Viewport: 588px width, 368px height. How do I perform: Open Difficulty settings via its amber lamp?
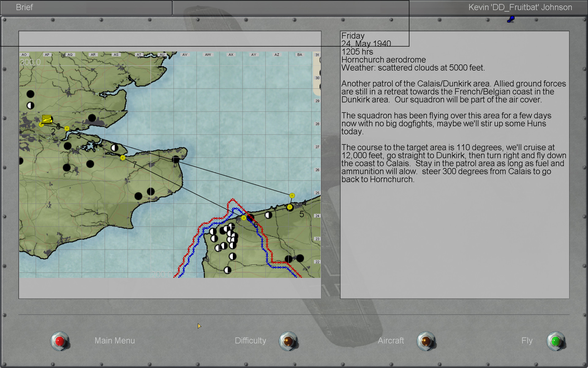(288, 341)
